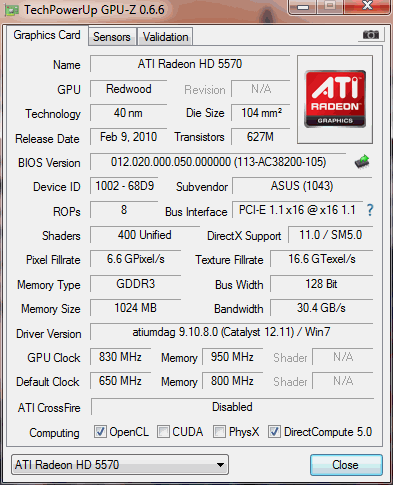Click the ATI Radeon Graphics logo
This screenshot has width=393, height=485.
click(335, 99)
